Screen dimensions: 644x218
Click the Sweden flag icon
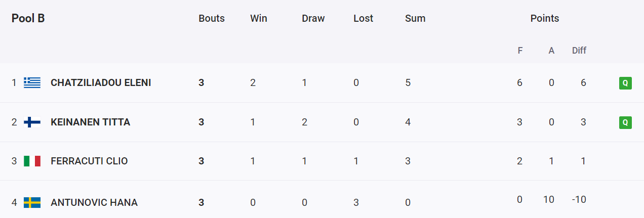point(32,203)
